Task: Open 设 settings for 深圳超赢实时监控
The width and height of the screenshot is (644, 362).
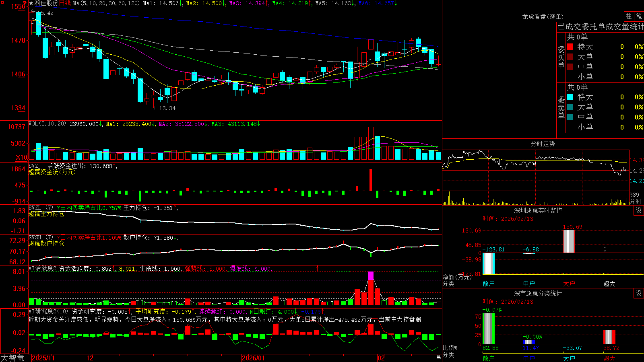Action: 639,210
